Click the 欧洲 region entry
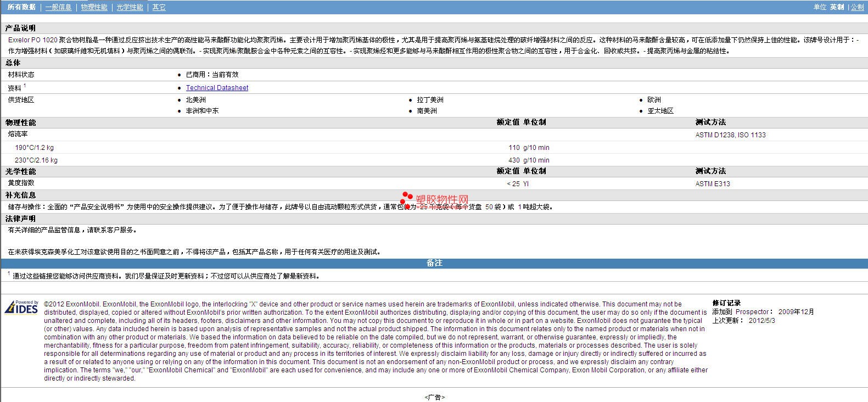 pos(654,100)
